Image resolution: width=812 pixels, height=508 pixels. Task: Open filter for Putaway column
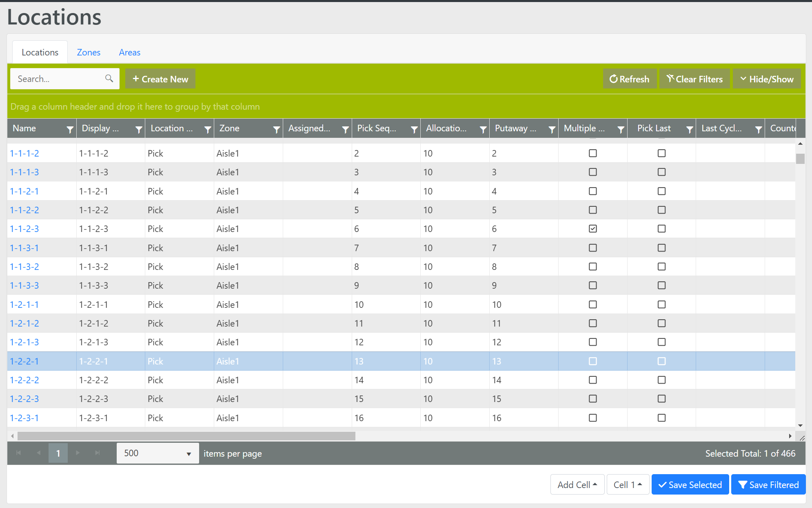coord(552,129)
